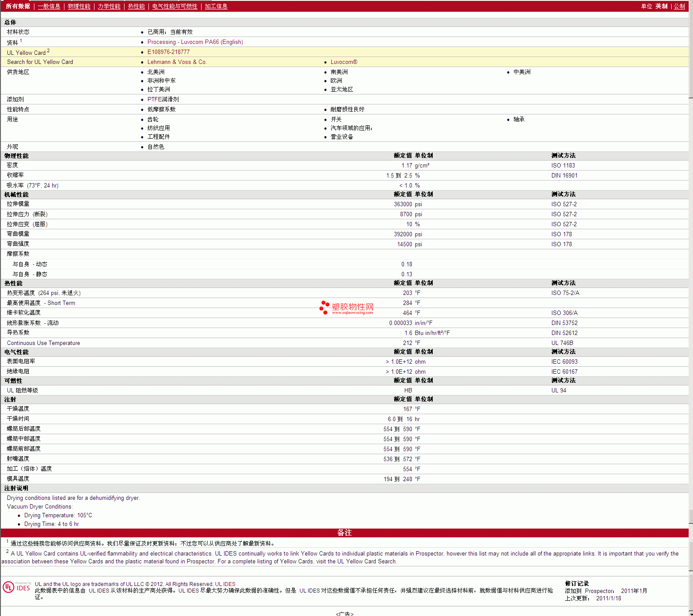Click Lehmann & Voss & Co. link
The width and height of the screenshot is (693, 616).
point(177,62)
